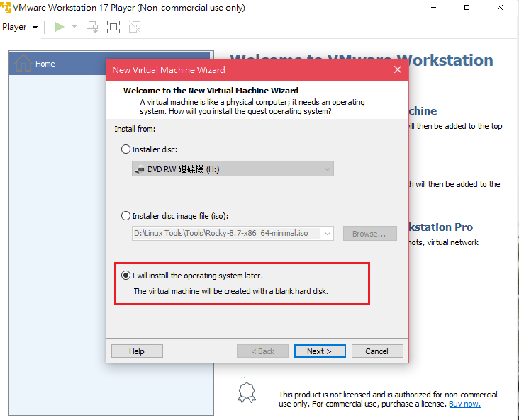Click the license ribbon award icon

[x=247, y=392]
